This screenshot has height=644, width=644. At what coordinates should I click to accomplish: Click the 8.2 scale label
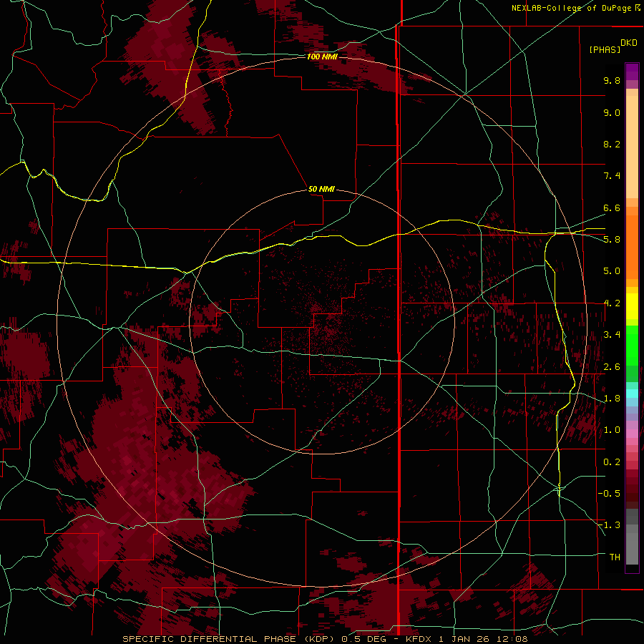click(x=612, y=144)
